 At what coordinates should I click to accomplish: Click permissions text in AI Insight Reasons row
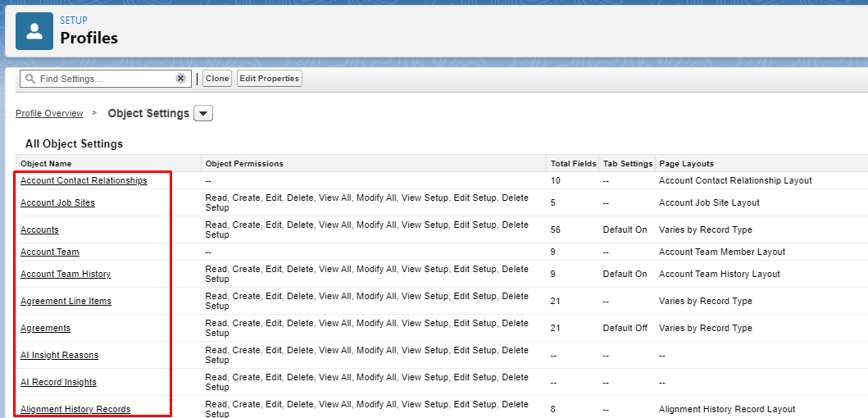pyautogui.click(x=366, y=356)
